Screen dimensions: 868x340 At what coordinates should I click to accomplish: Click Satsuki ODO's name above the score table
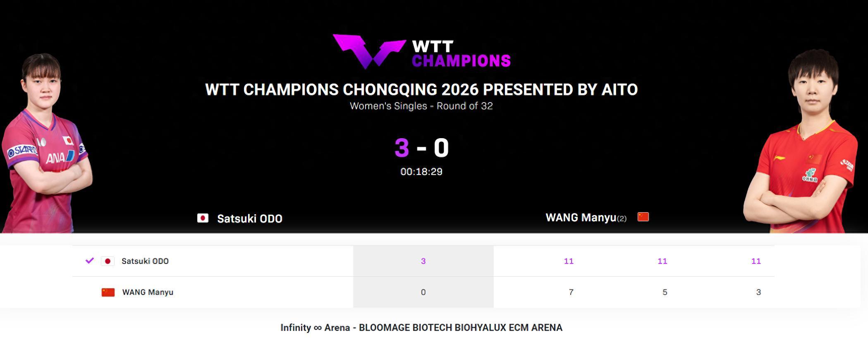(x=250, y=218)
